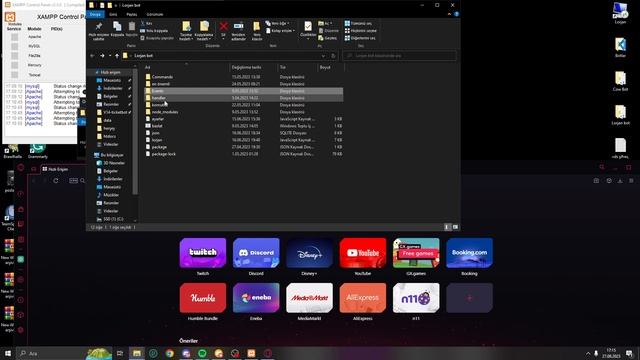Click Yolu kopyala copy path button
This screenshot has width=640, height=360.
click(x=154, y=31)
